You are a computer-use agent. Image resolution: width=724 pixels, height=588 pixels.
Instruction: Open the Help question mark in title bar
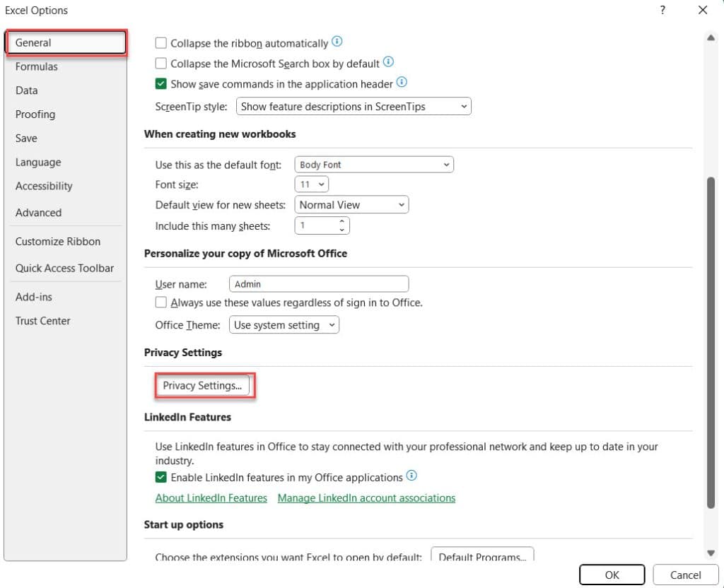(662, 10)
